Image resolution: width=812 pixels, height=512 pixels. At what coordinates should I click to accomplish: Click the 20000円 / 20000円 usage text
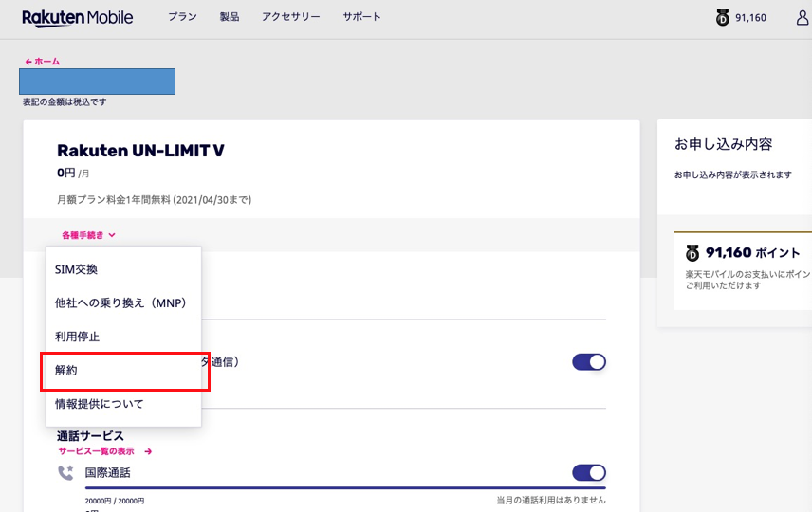115,502
